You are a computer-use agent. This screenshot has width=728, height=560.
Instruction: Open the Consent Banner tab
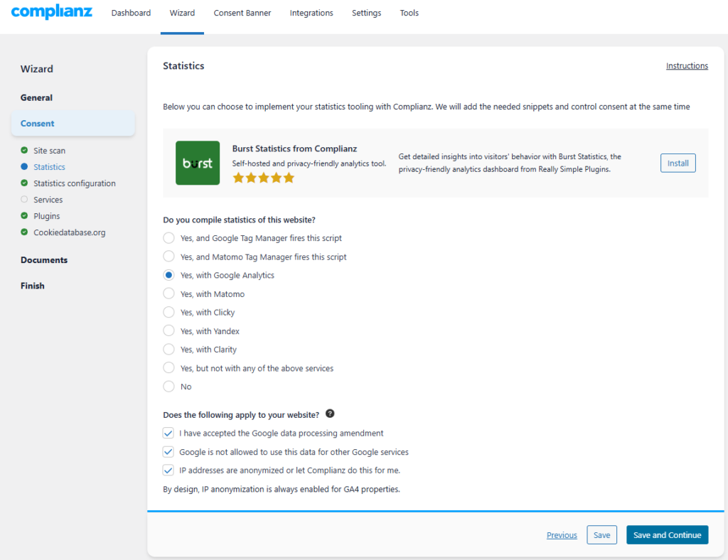click(242, 13)
